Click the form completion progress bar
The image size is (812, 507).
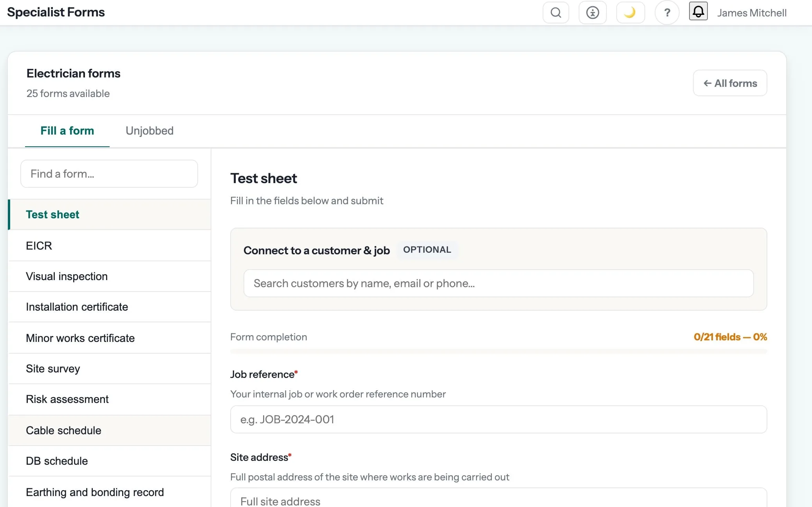pyautogui.click(x=498, y=351)
